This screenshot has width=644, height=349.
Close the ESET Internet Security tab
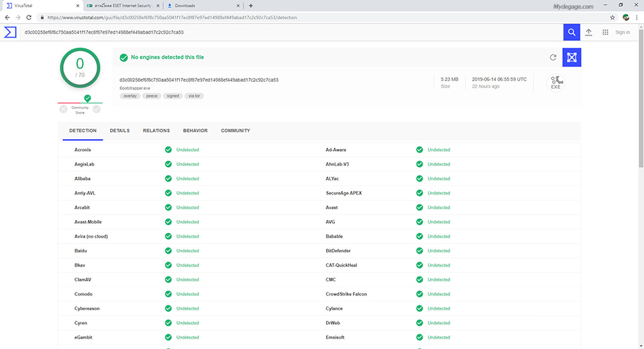158,6
